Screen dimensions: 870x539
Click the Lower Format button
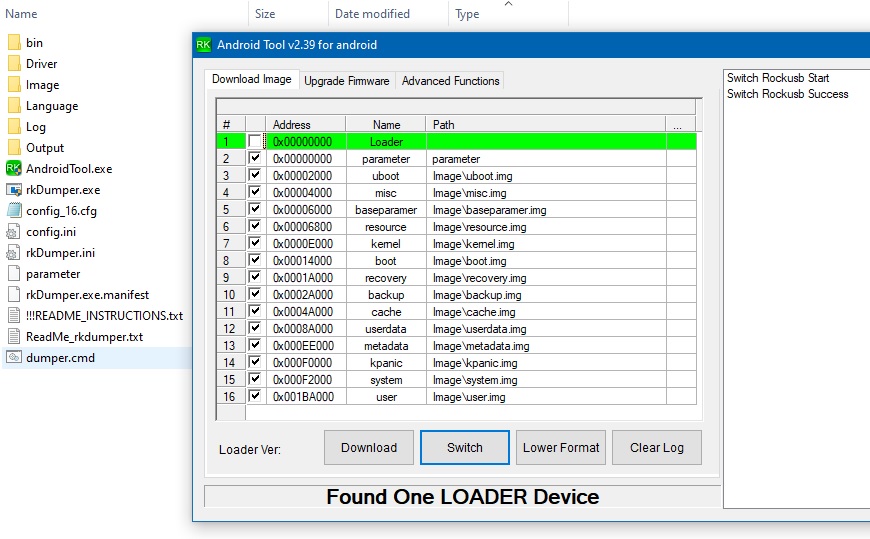(561, 447)
